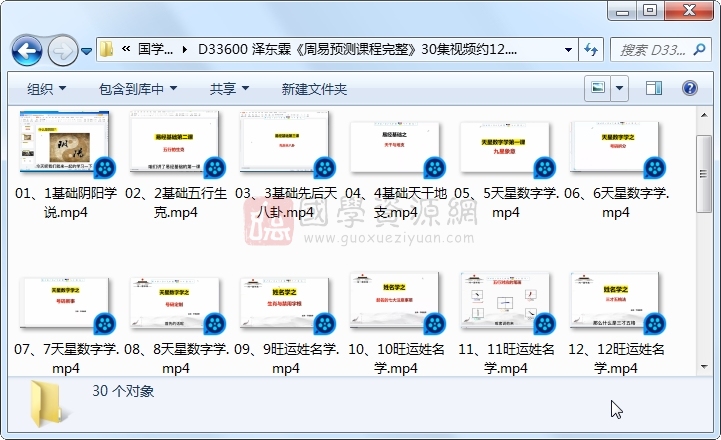
Task: Click D33600 泽东霖 breadcrumb segment
Action: 357,49
